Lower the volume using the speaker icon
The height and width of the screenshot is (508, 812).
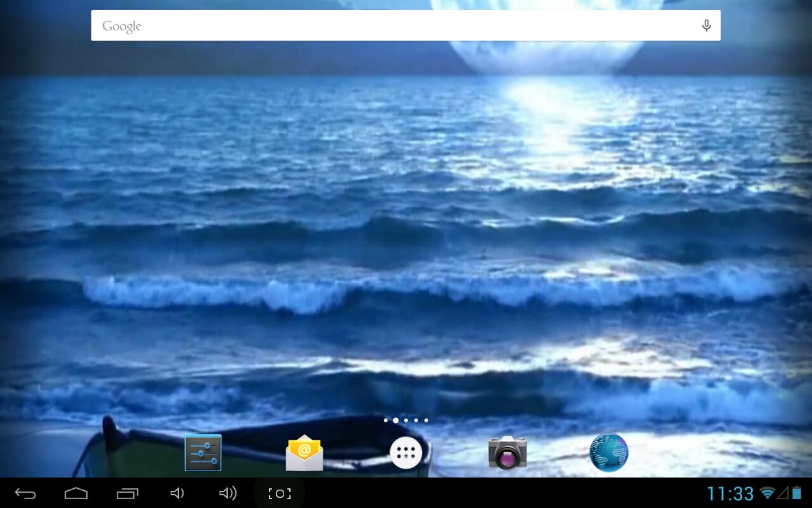[178, 493]
